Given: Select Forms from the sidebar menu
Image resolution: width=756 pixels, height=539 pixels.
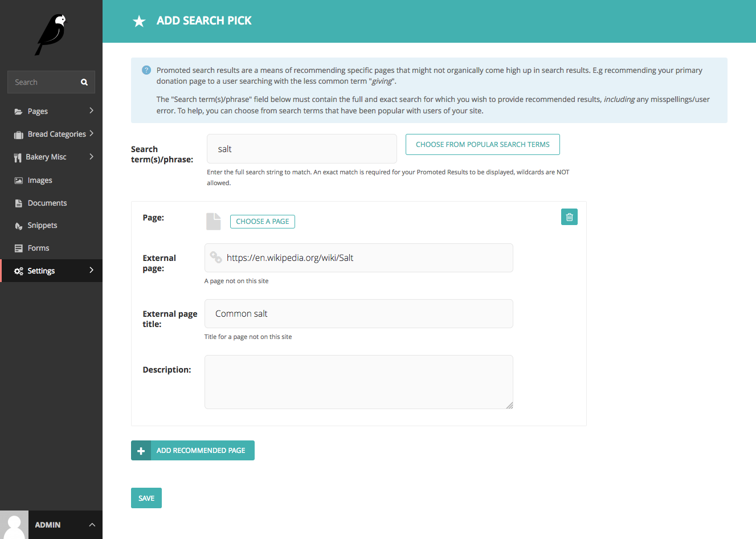Looking at the screenshot, I should click(38, 248).
